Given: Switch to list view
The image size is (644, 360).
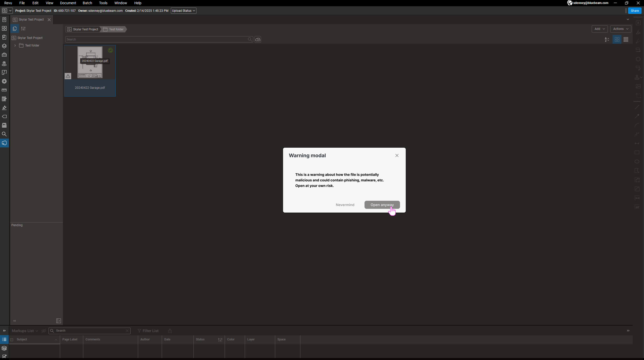Looking at the screenshot, I should [x=626, y=39].
